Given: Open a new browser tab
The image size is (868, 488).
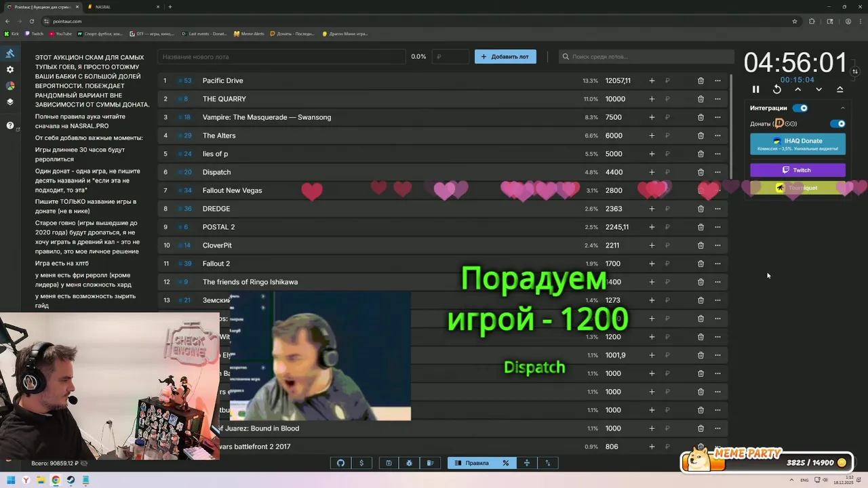Looking at the screenshot, I should (x=170, y=7).
